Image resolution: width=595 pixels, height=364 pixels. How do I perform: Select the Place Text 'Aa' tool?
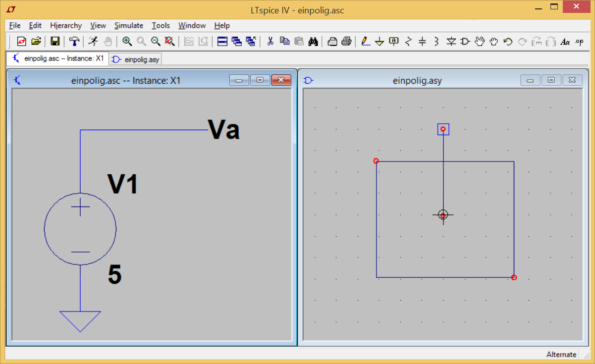565,42
